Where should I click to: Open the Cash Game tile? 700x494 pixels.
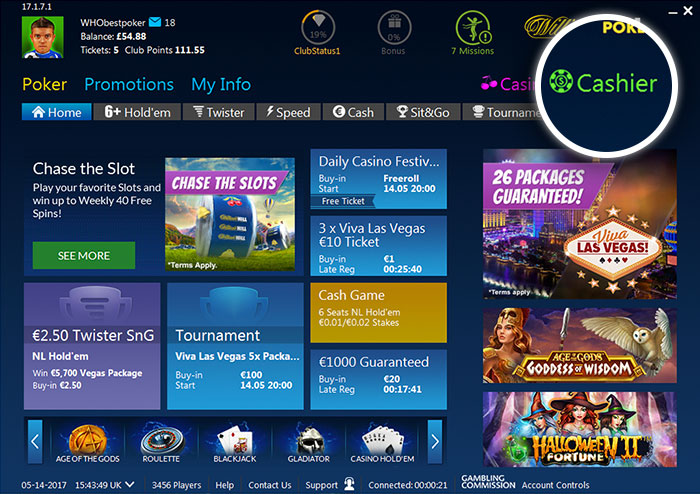[379, 312]
